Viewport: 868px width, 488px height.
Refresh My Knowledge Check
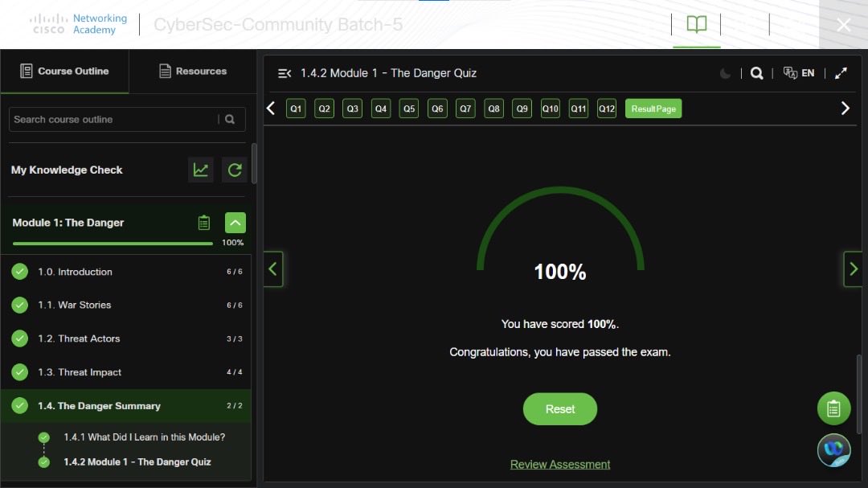click(234, 170)
